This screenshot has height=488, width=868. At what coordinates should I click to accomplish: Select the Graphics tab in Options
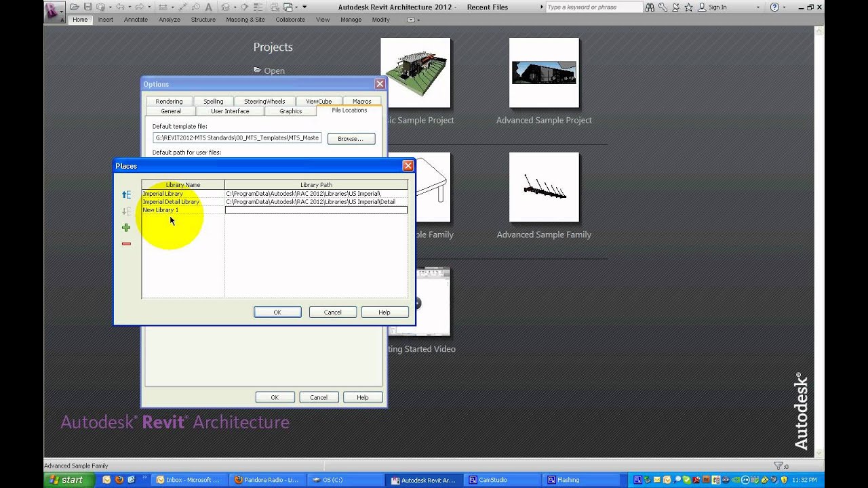[291, 111]
